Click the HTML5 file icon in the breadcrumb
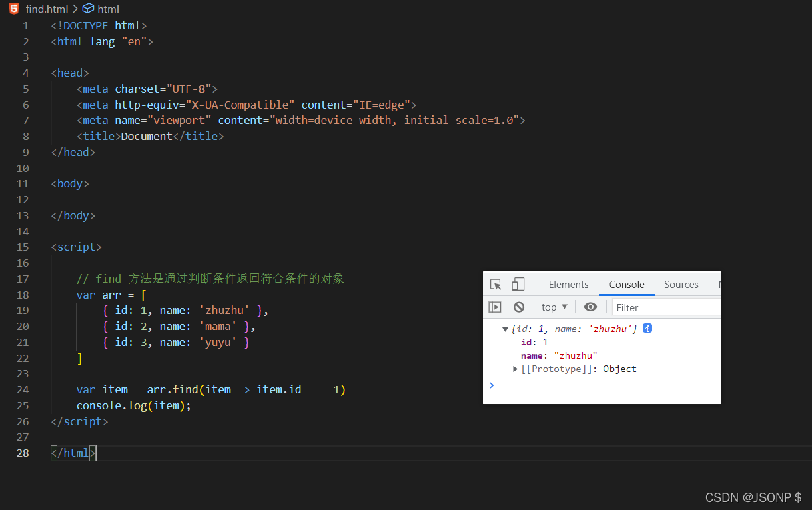The width and height of the screenshot is (812, 510). (x=14, y=9)
